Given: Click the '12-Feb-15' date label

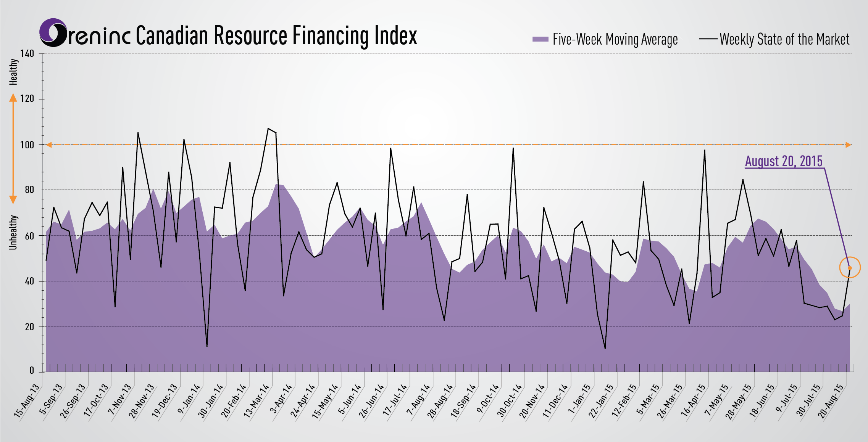Looking at the screenshot, I should coord(624,400).
